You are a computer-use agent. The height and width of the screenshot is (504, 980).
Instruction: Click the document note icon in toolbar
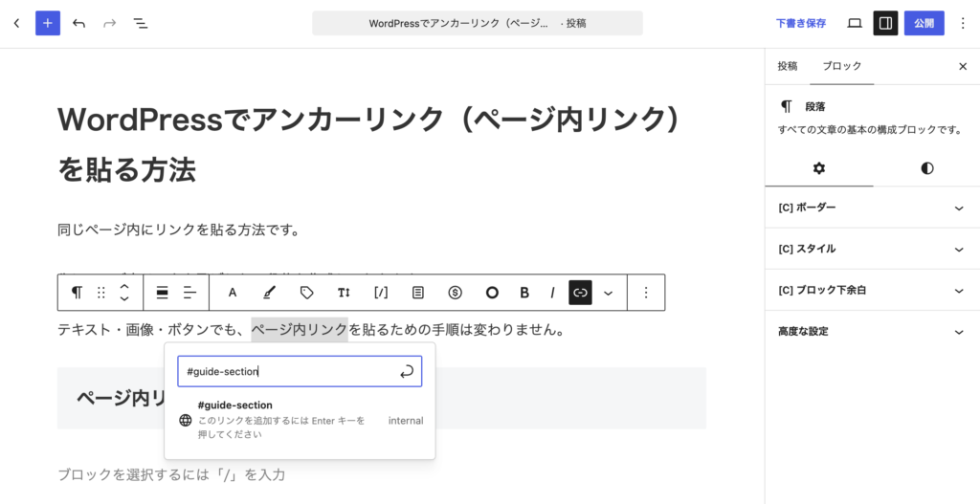click(418, 293)
